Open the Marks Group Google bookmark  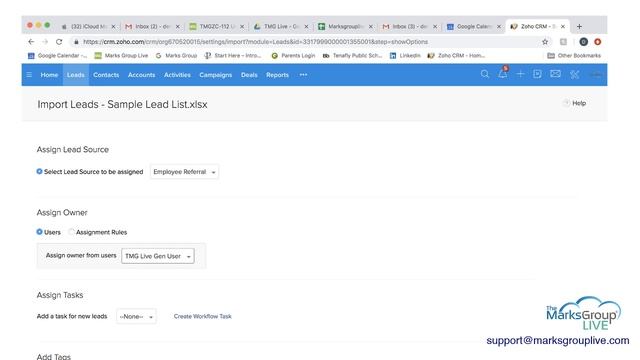[x=176, y=56]
